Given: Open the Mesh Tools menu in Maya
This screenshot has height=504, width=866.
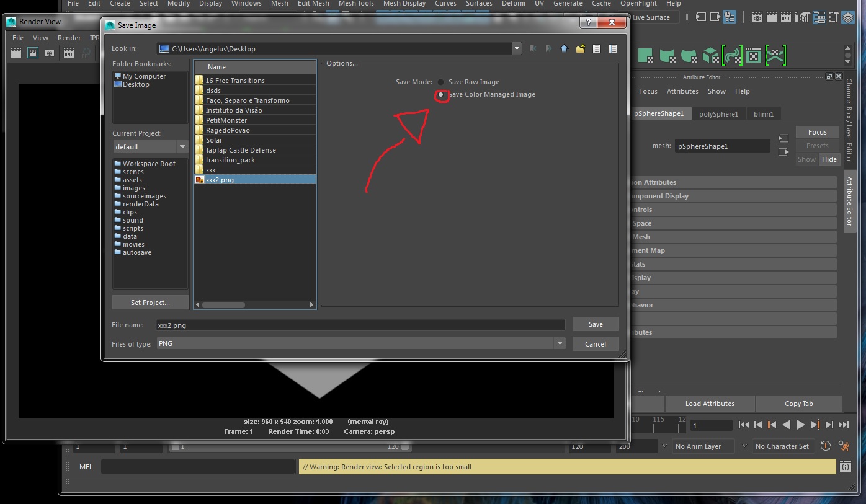Looking at the screenshot, I should (x=356, y=4).
